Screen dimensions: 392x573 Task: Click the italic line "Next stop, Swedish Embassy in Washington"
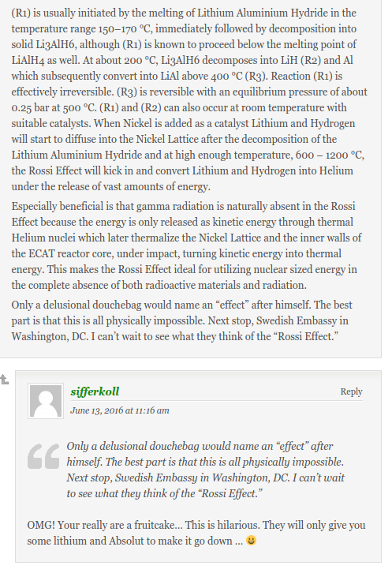tap(205, 477)
